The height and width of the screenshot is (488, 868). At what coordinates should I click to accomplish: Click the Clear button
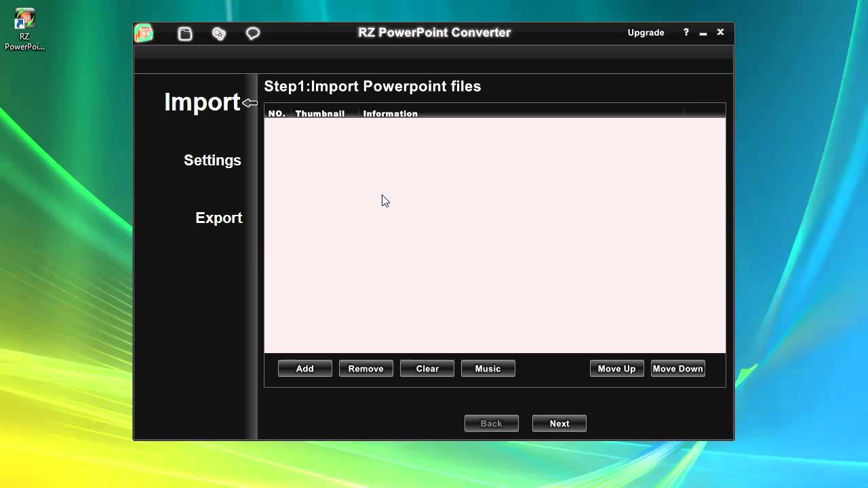[427, 369]
